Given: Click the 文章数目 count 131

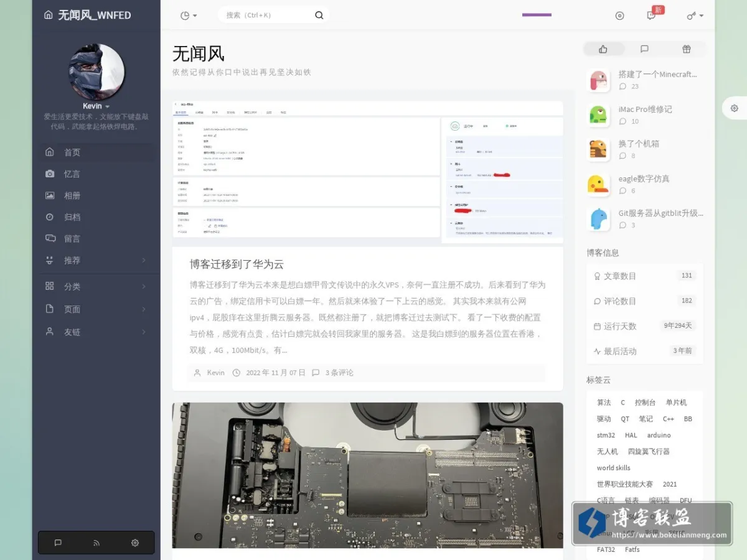Looking at the screenshot, I should [x=687, y=276].
